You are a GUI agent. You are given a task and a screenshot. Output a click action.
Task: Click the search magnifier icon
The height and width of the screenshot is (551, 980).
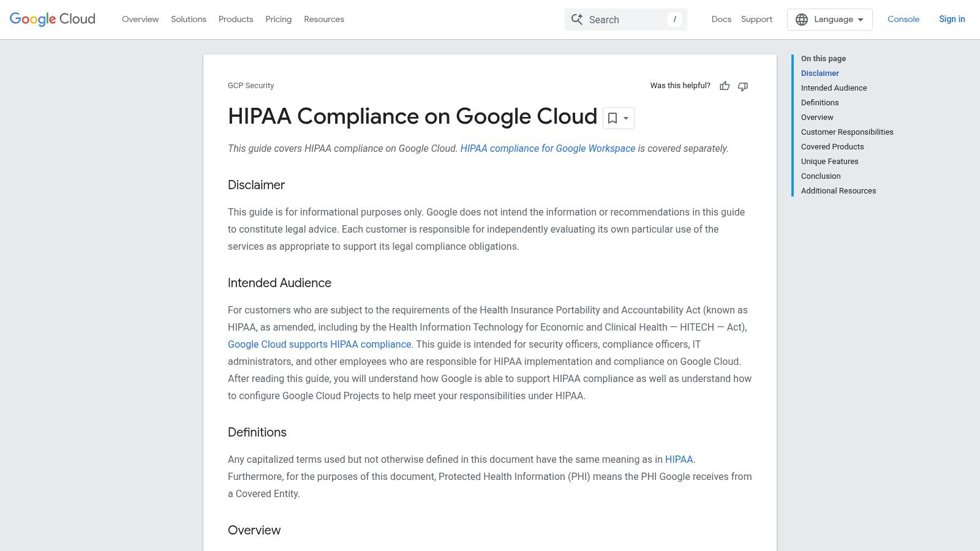click(576, 19)
